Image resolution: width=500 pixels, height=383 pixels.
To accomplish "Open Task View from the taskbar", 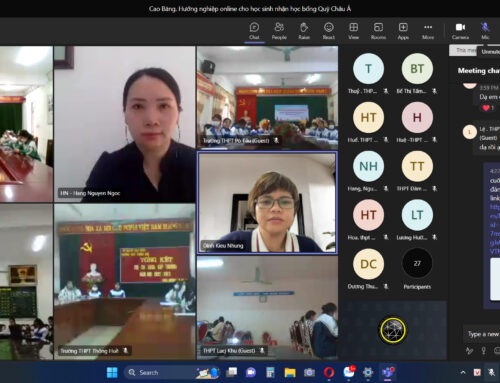I will click(231, 372).
